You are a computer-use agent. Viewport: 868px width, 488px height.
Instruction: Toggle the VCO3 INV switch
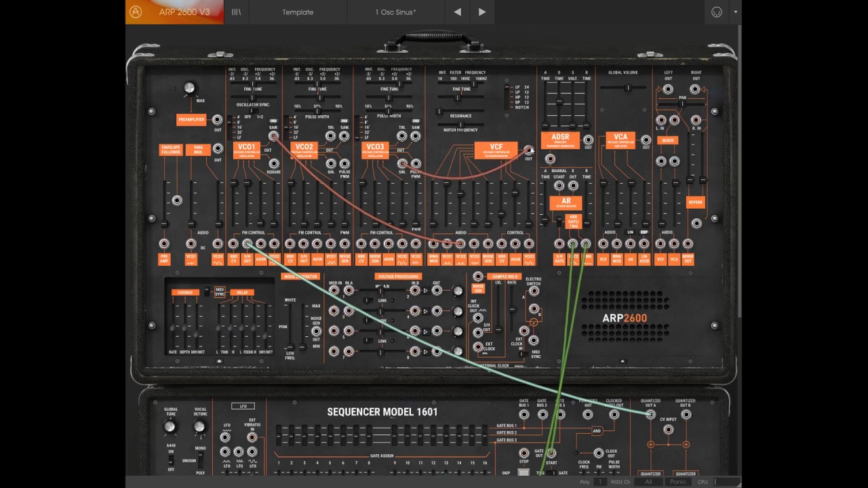click(416, 121)
